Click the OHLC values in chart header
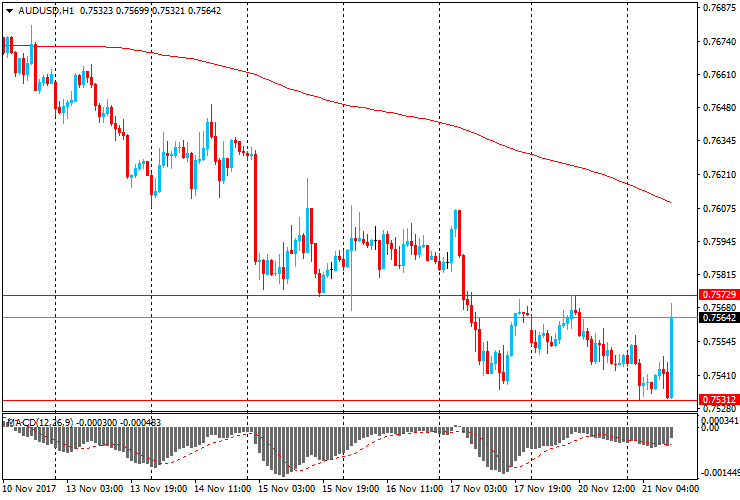Screen dimensions: 740x500 point(150,10)
